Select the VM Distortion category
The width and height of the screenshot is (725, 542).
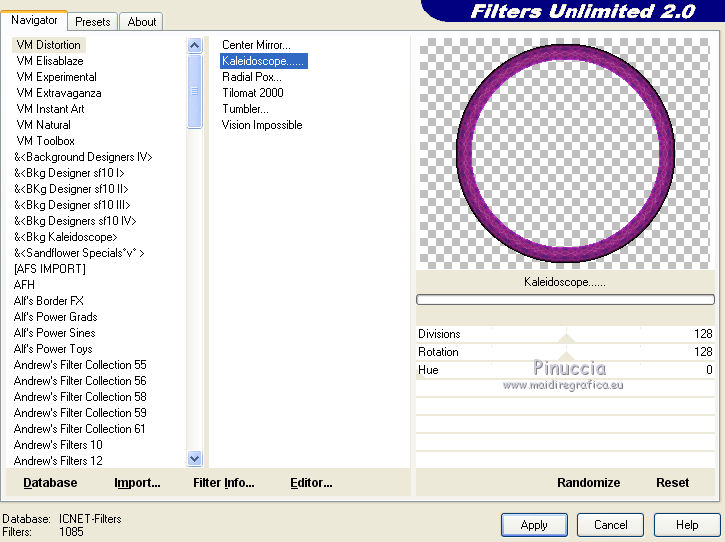point(49,45)
